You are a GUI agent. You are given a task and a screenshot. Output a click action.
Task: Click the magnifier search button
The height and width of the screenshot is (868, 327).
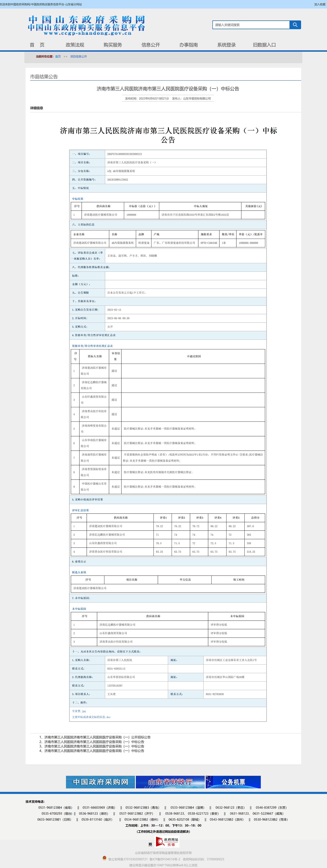(x=295, y=25)
